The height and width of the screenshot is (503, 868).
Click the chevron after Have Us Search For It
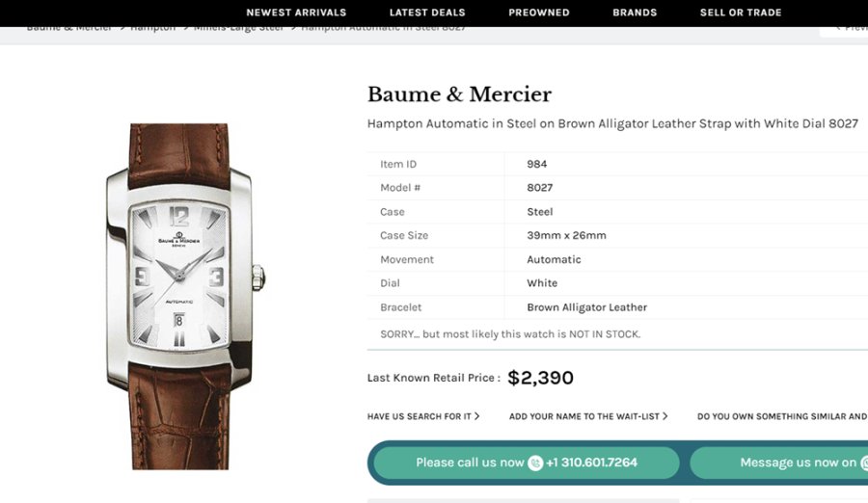[x=476, y=416]
